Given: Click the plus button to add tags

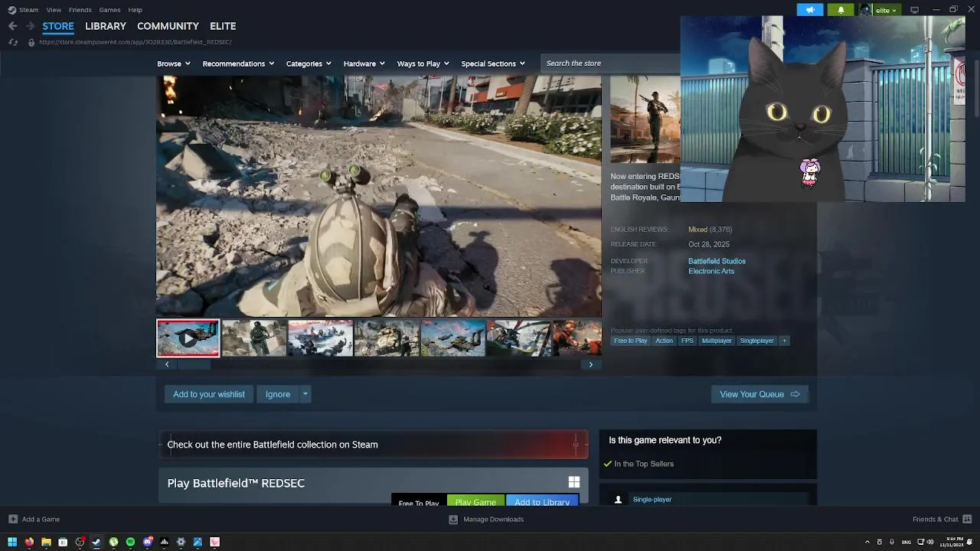Looking at the screenshot, I should click(x=784, y=341).
